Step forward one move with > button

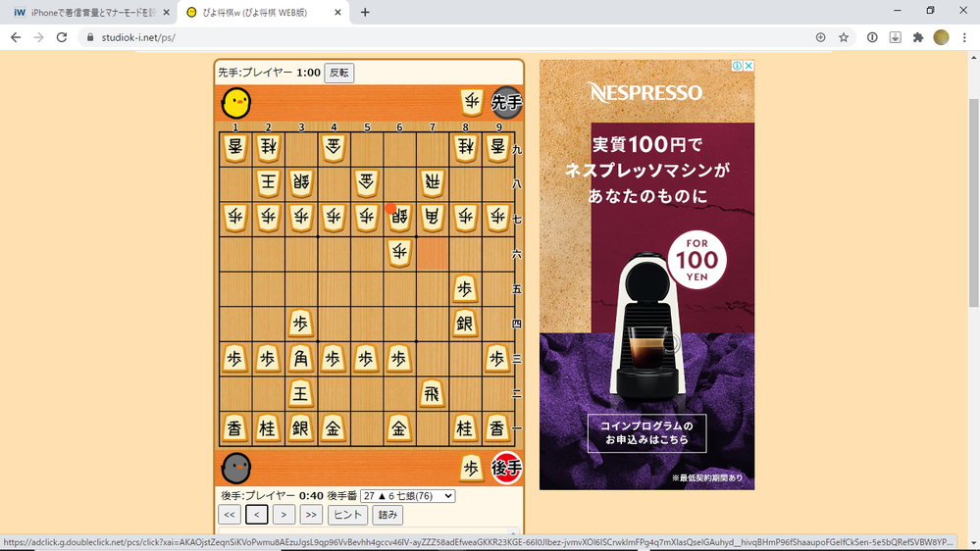[284, 515]
